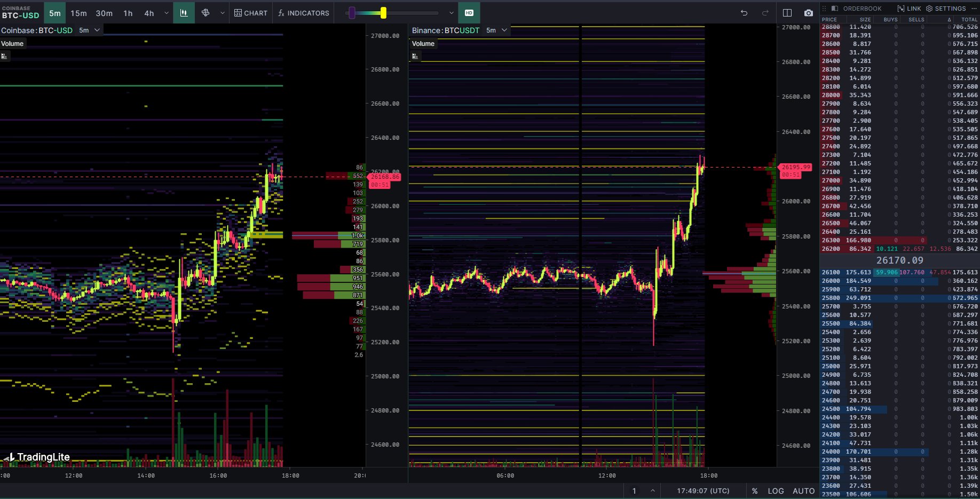
Task: Open the Coinbase BTC-USD symbol selector
Action: click(x=20, y=13)
